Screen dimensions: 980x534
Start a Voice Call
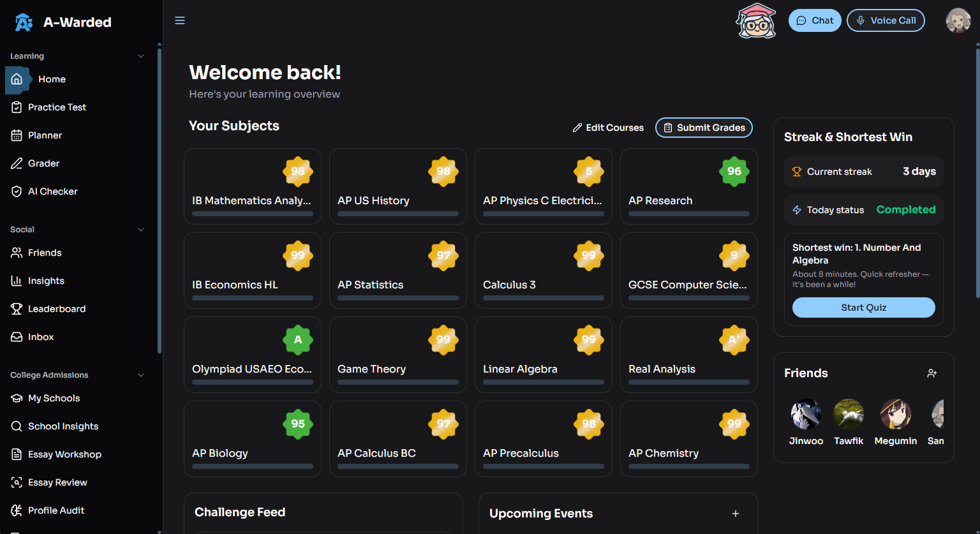pyautogui.click(x=885, y=20)
